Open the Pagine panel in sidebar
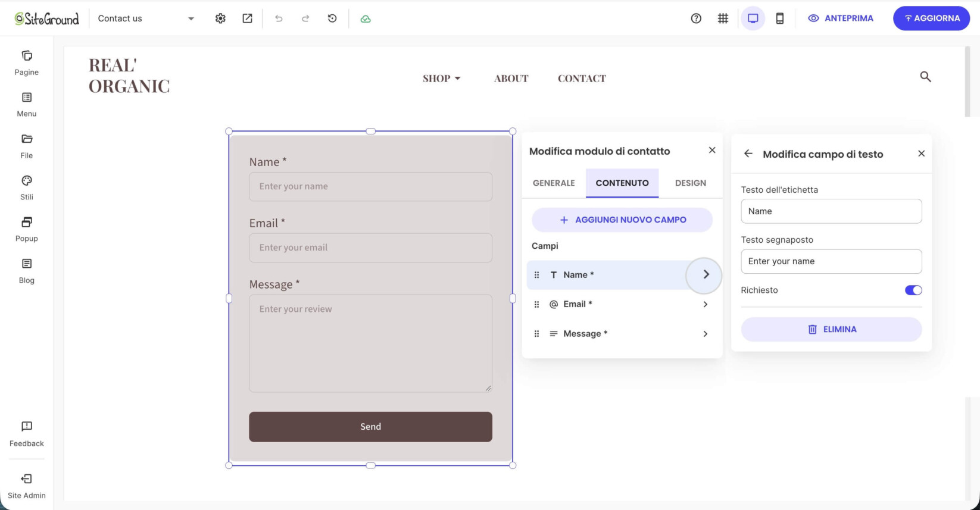This screenshot has width=980, height=510. pyautogui.click(x=27, y=63)
